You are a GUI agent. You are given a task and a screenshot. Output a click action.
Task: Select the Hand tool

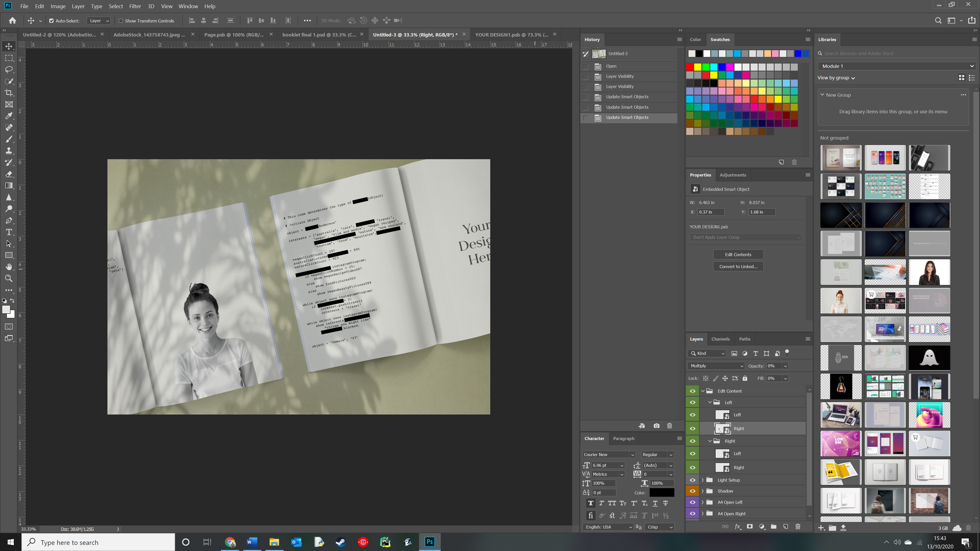pyautogui.click(x=9, y=267)
